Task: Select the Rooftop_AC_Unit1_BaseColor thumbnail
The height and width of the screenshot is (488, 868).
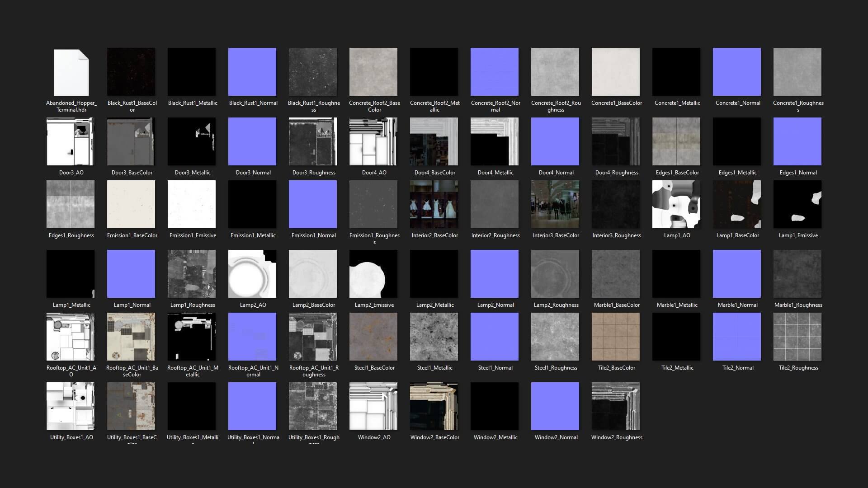Action: (131, 337)
